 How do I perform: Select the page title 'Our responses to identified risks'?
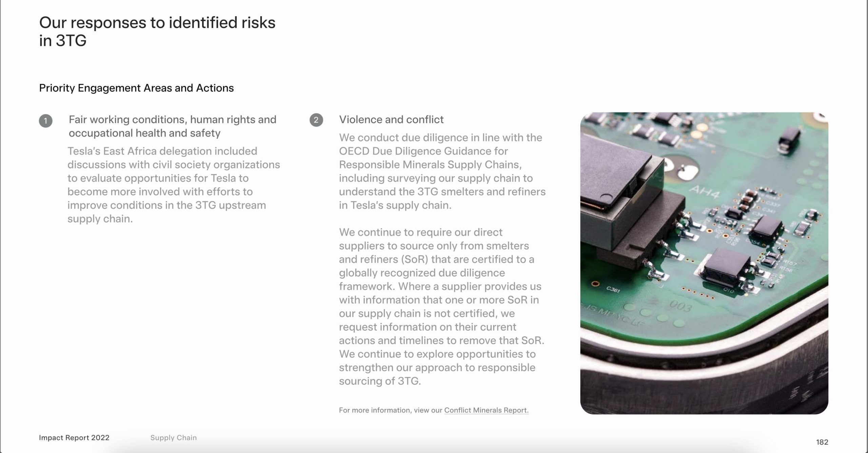click(157, 23)
